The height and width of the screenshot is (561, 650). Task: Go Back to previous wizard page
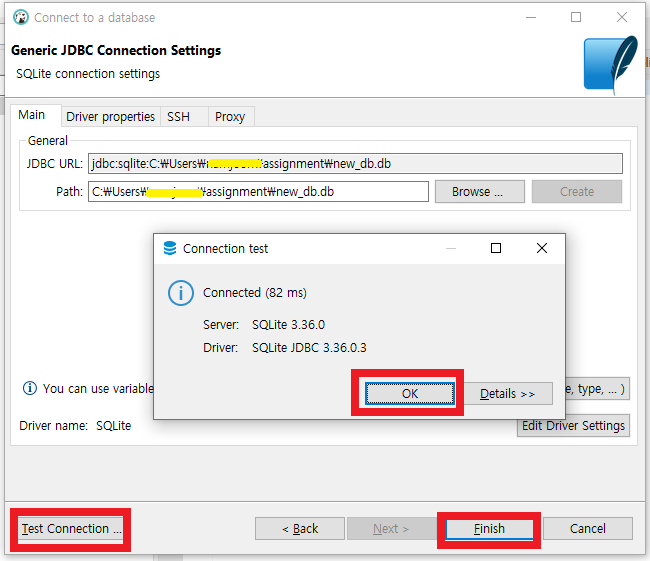[300, 529]
